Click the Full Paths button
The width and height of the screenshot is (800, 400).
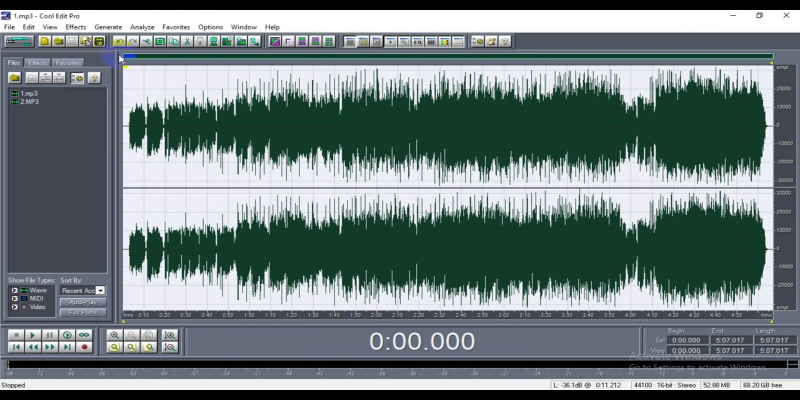tap(83, 312)
